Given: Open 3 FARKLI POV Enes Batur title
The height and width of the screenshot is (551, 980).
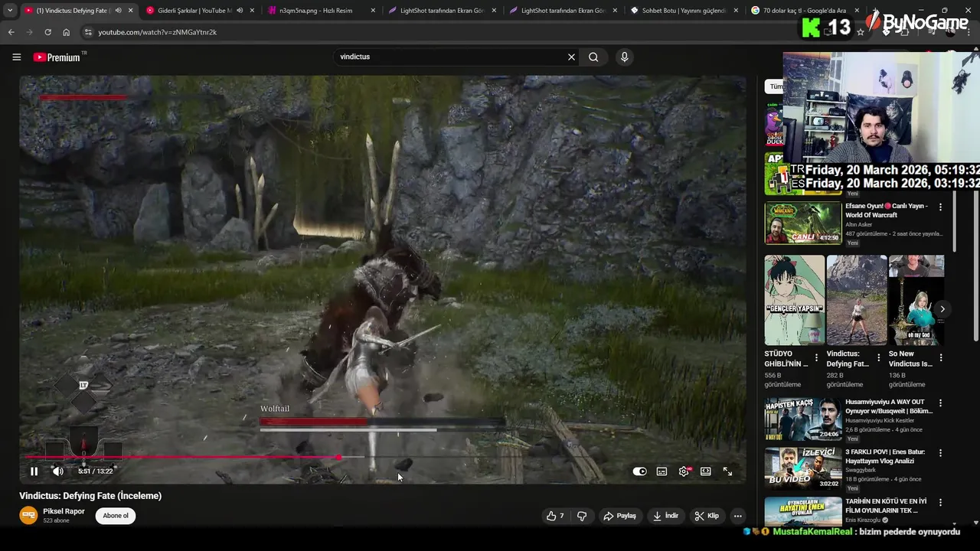Looking at the screenshot, I should coord(886,457).
